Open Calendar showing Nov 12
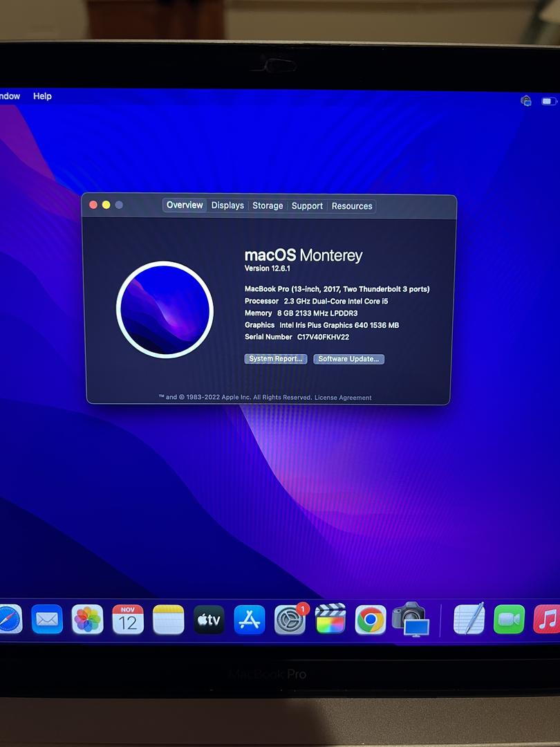 pos(128,620)
